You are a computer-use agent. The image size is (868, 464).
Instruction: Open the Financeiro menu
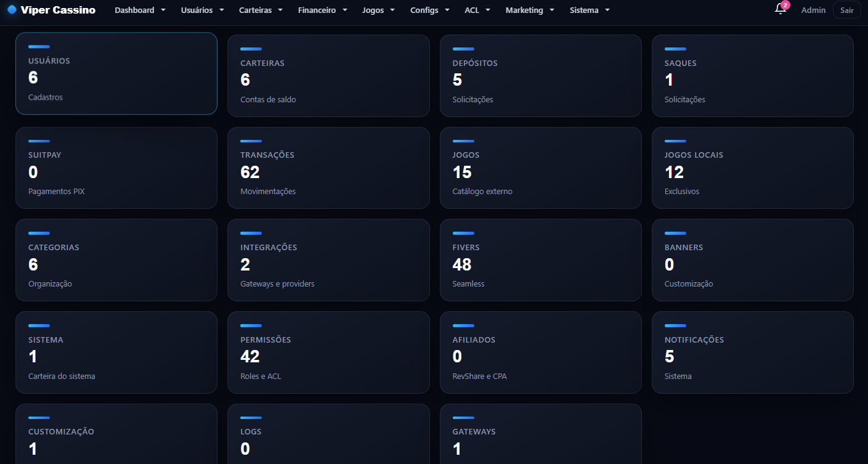322,10
